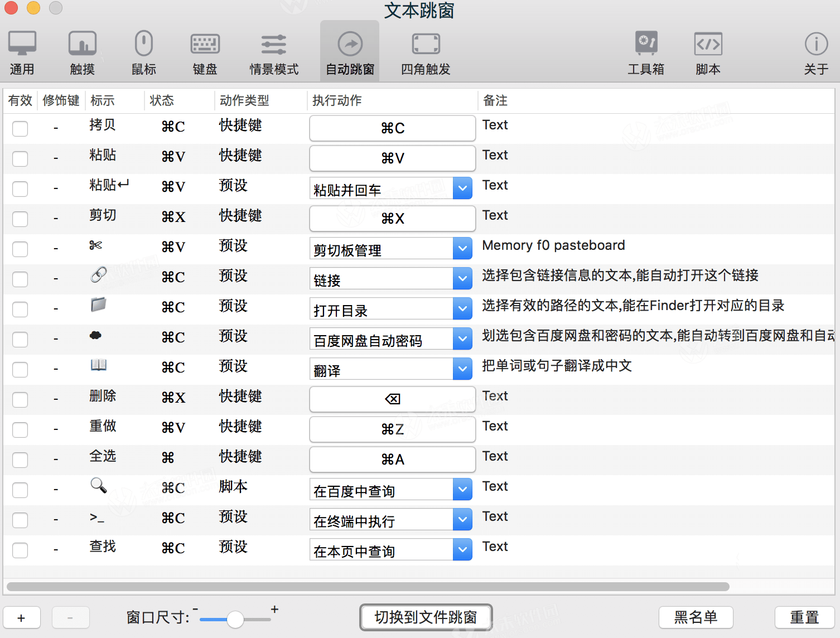Switch to the 触摸 settings icon

tap(82, 51)
